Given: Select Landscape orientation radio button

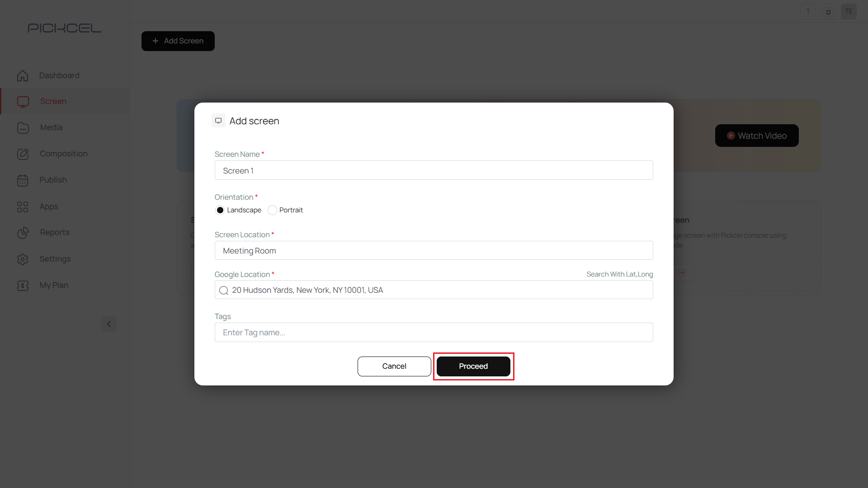Looking at the screenshot, I should coord(220,210).
